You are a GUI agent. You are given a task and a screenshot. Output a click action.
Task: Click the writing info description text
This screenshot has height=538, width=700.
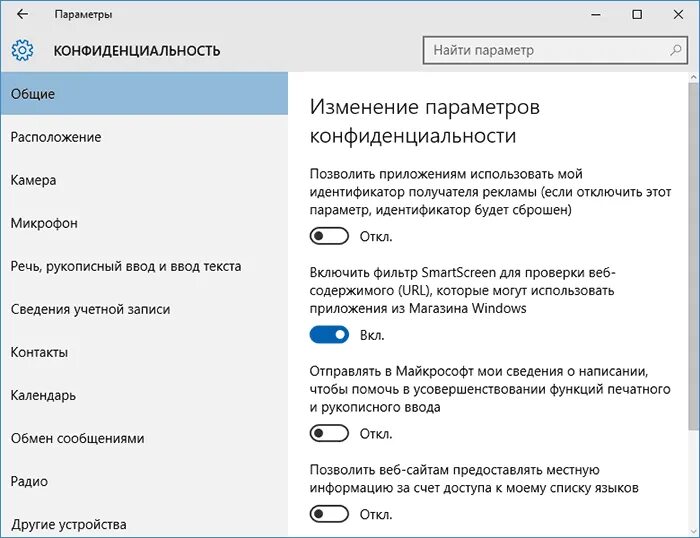[490, 389]
